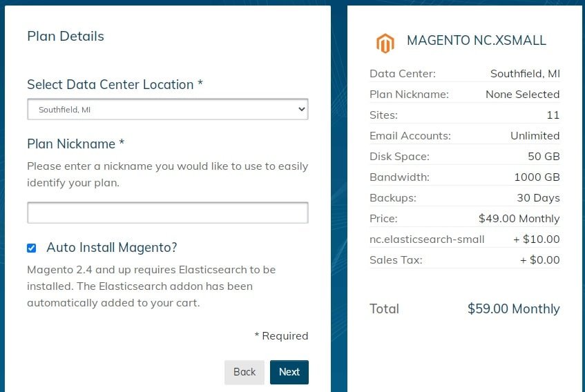Viewport: 585px width, 392px height.
Task: Select the 50 GB disk space value
Action: click(544, 156)
